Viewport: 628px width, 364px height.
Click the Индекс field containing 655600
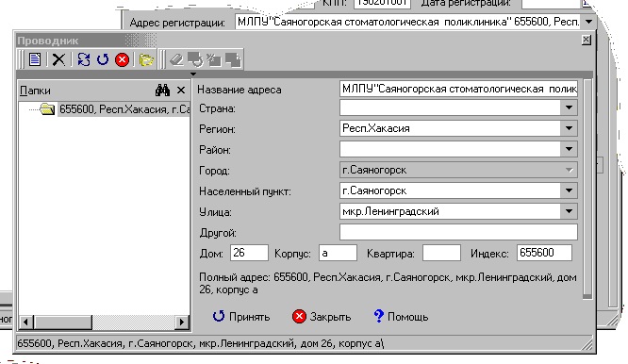[544, 253]
